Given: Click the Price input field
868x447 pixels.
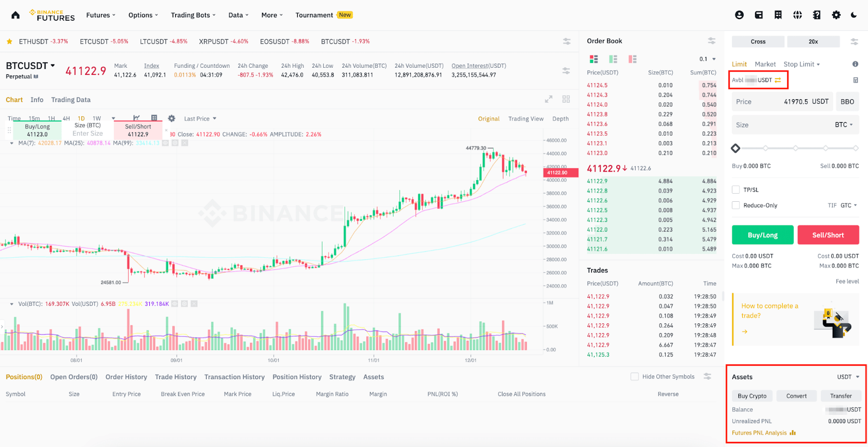Looking at the screenshot, I should pyautogui.click(x=782, y=101).
